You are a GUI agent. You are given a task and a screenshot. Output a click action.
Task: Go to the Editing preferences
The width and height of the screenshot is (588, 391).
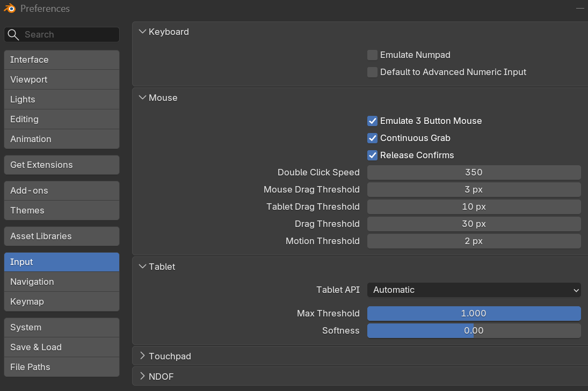(62, 119)
